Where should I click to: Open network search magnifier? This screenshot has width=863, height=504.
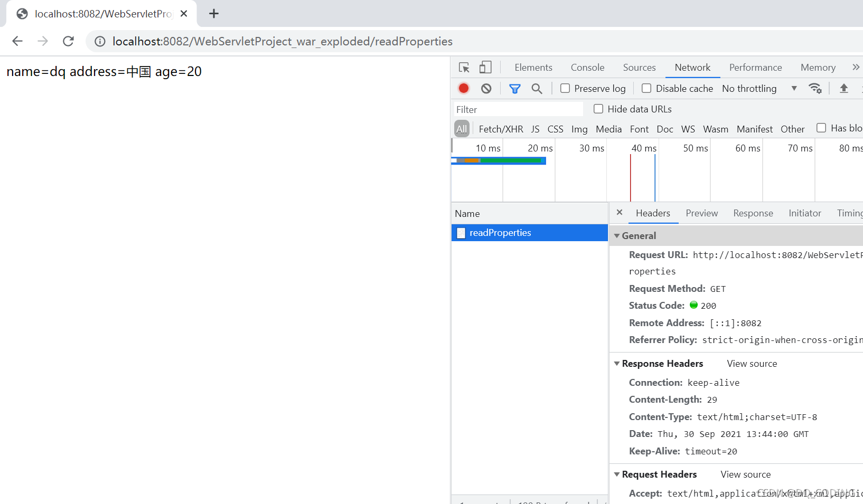(x=537, y=89)
